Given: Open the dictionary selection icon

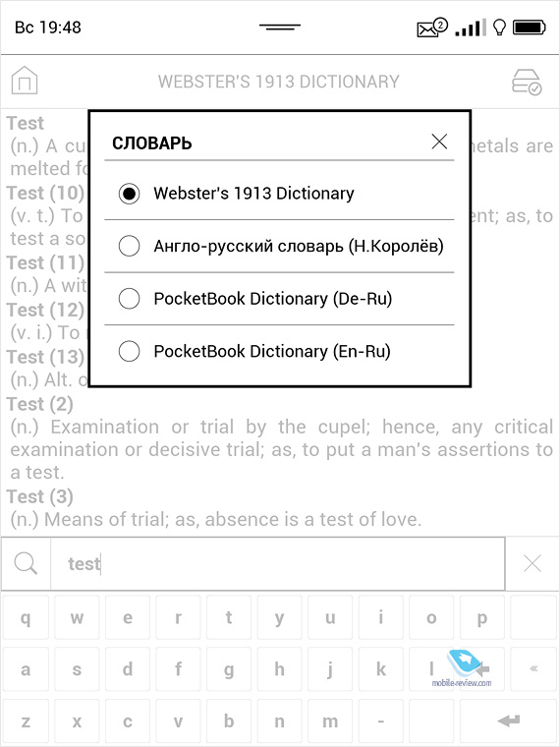Looking at the screenshot, I should 527,82.
